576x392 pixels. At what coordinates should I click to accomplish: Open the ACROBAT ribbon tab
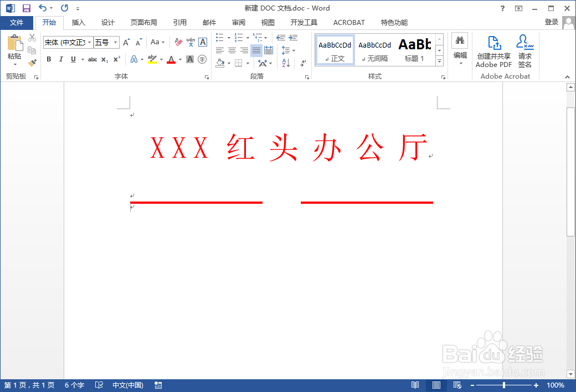[349, 22]
